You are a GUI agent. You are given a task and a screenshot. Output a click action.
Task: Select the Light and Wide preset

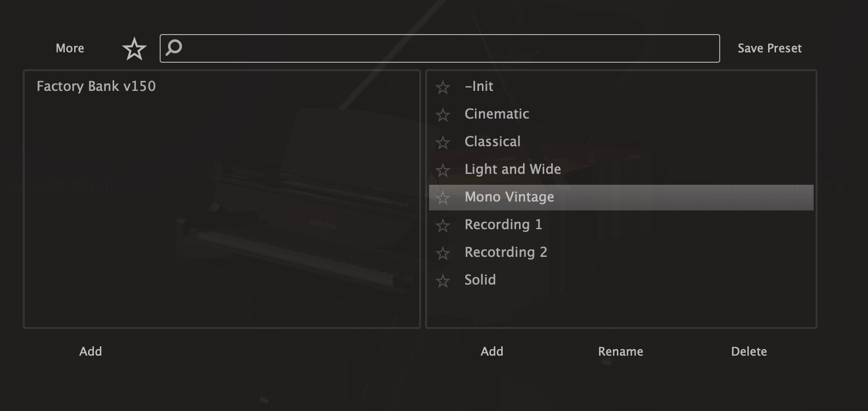pyautogui.click(x=513, y=169)
